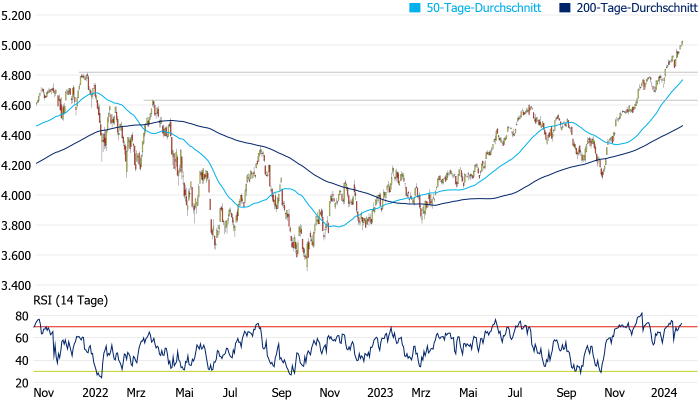Click the 2024 x-axis label
700x400 pixels.
[664, 393]
